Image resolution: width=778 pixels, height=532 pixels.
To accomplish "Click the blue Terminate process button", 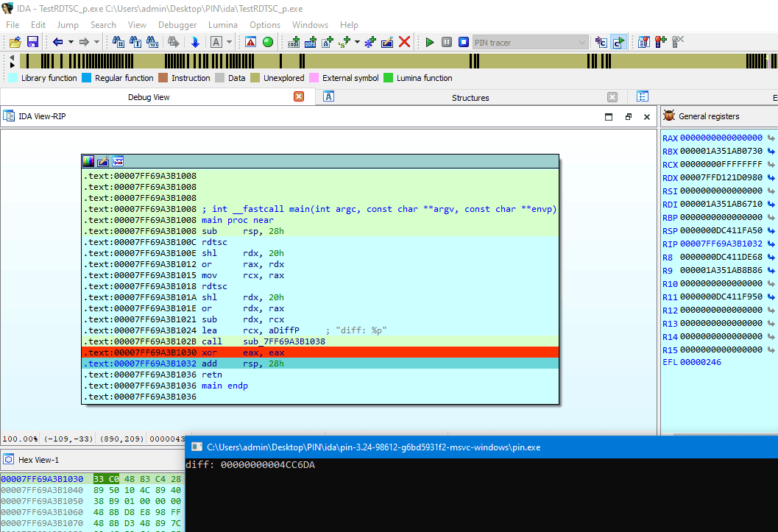I will (x=464, y=42).
